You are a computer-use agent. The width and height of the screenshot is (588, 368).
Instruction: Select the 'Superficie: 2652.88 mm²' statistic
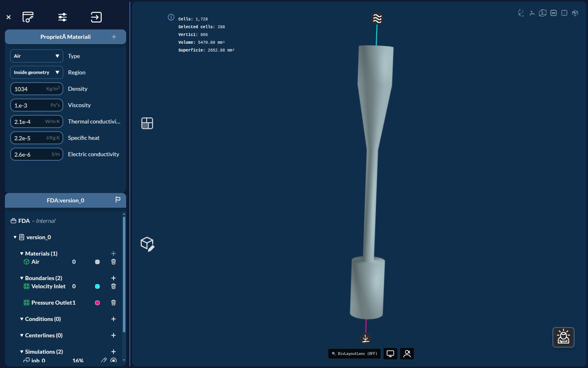coord(207,50)
